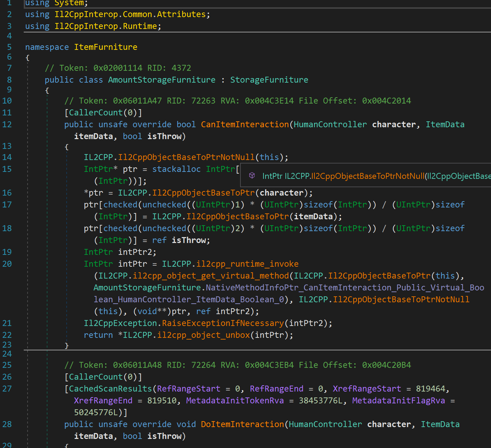Click the return keyword on line 22
Viewport: 491px width, 448px height.
point(98,335)
